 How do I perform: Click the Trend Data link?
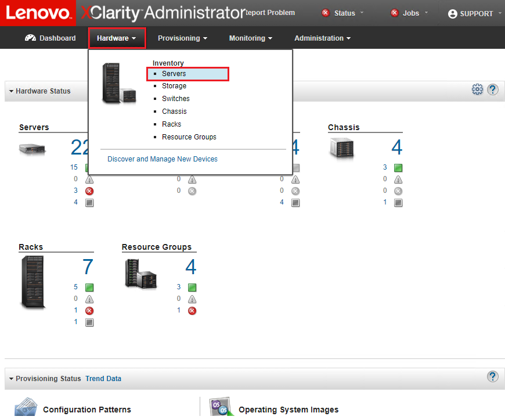pyautogui.click(x=103, y=378)
